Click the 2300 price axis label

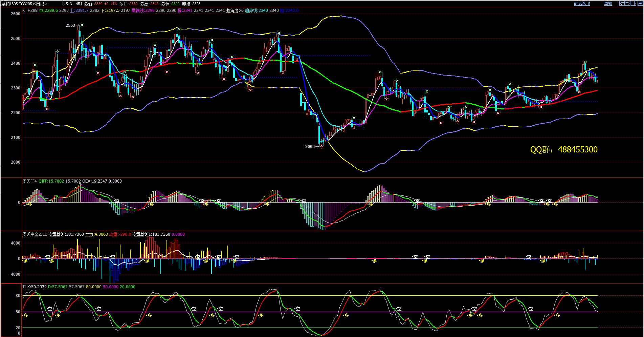tap(16, 88)
